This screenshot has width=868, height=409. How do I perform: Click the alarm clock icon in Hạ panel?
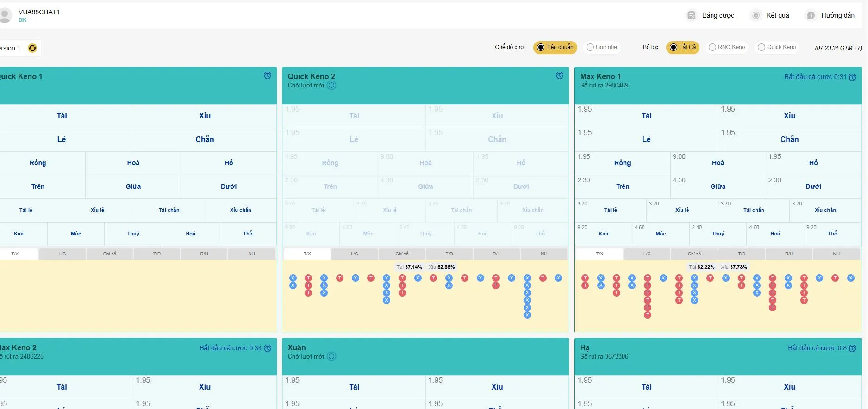852,348
